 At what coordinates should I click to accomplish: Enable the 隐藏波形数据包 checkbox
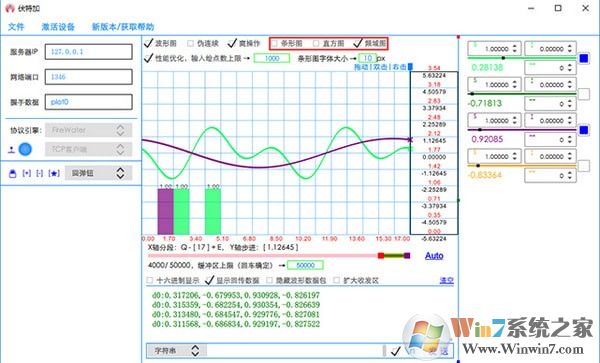click(x=269, y=280)
